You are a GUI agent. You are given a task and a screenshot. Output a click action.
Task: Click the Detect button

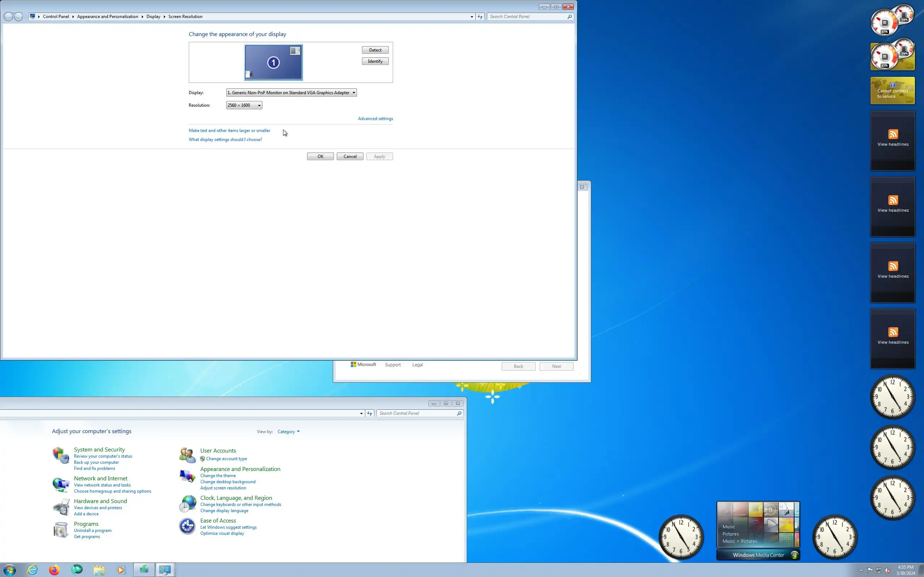click(375, 50)
